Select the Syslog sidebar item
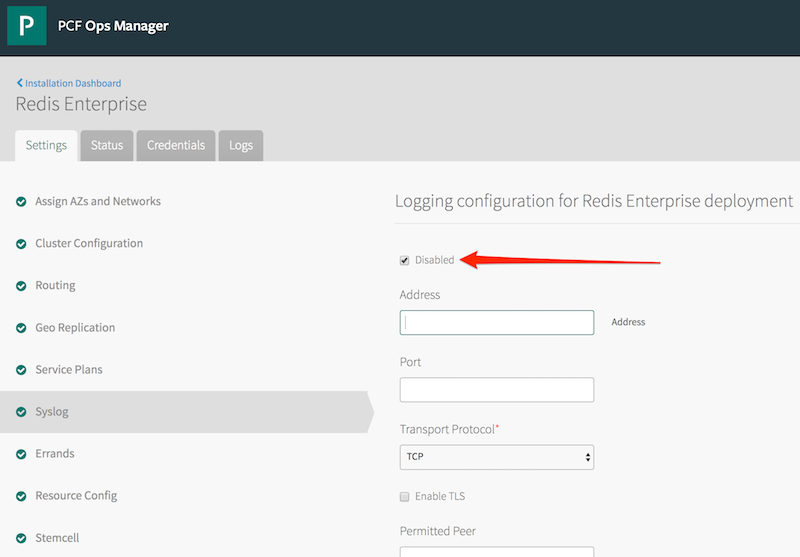The height and width of the screenshot is (557, 800). (52, 412)
